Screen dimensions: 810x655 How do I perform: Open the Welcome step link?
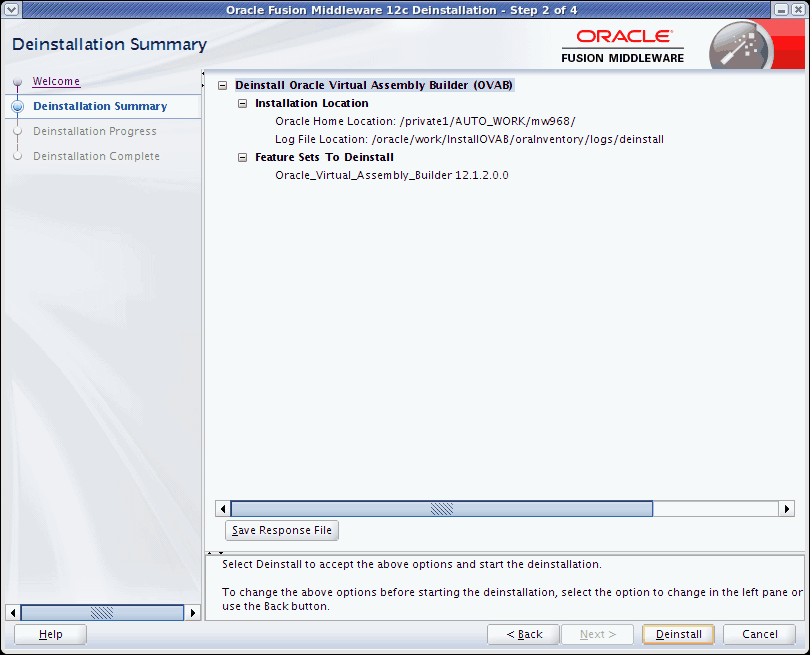(x=56, y=81)
